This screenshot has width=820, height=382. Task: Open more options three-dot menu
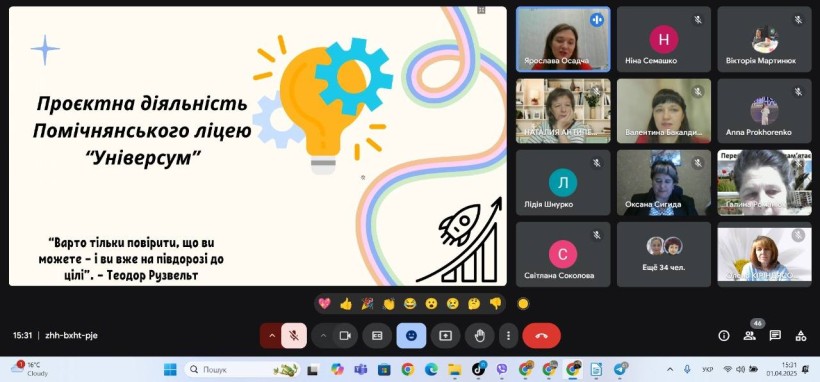(508, 336)
